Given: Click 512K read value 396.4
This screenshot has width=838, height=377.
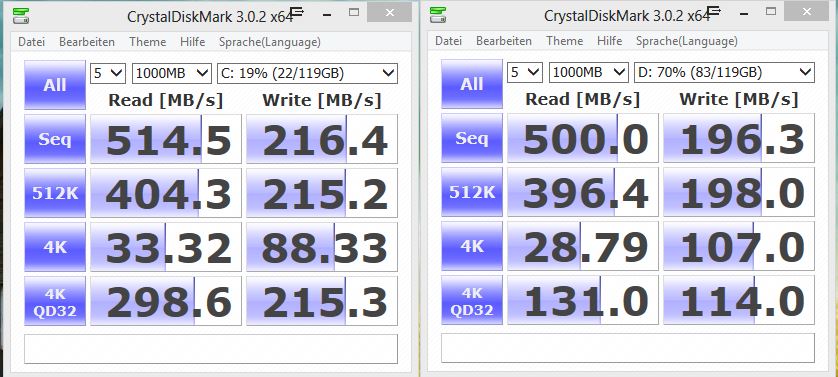Looking at the screenshot, I should pos(583,192).
